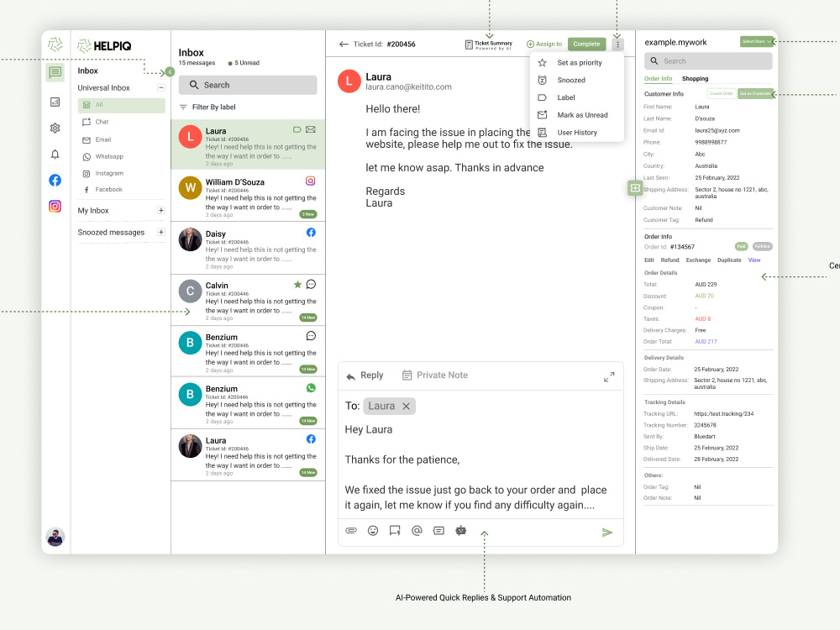
Task: Click Exchange action under Order Info
Action: point(698,260)
